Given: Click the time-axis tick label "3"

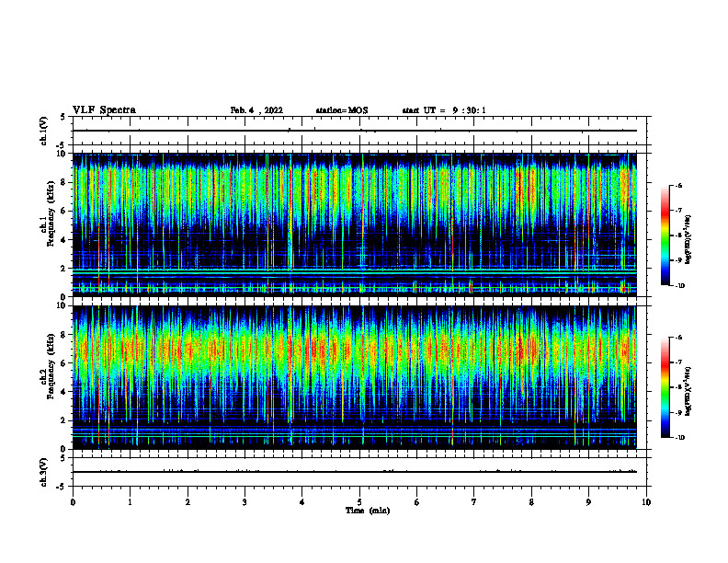Looking at the screenshot, I should (245, 502).
